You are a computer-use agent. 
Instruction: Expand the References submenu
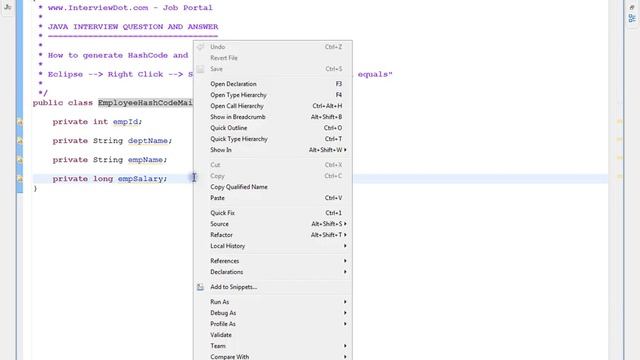[272, 261]
